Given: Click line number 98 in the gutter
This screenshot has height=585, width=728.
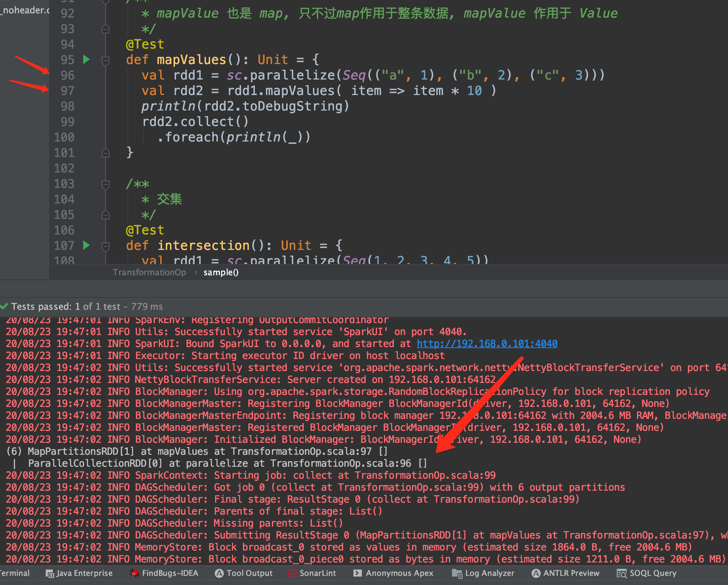Looking at the screenshot, I should 67,106.
